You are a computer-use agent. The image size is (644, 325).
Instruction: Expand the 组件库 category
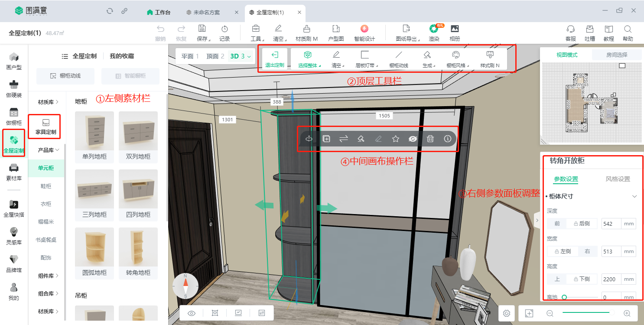48,276
